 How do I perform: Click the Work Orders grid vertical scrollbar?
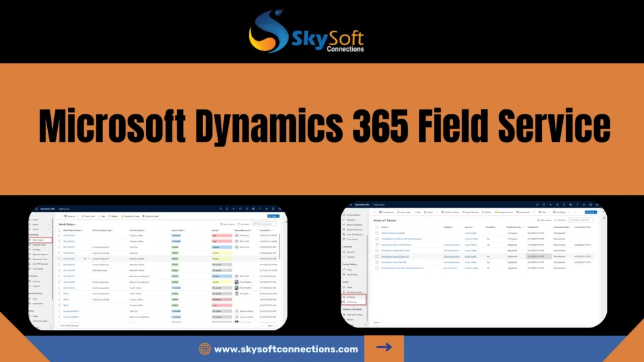(280, 246)
